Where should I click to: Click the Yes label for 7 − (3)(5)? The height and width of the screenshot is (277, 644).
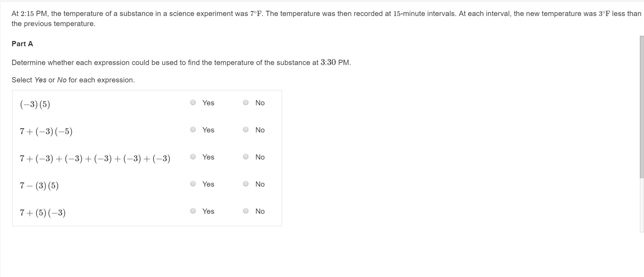coord(208,184)
